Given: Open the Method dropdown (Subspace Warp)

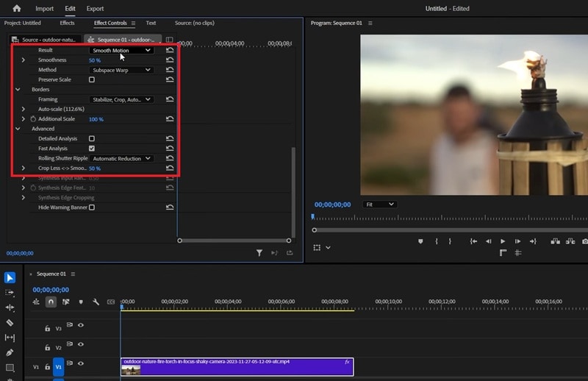Looking at the screenshot, I should 121,70.
